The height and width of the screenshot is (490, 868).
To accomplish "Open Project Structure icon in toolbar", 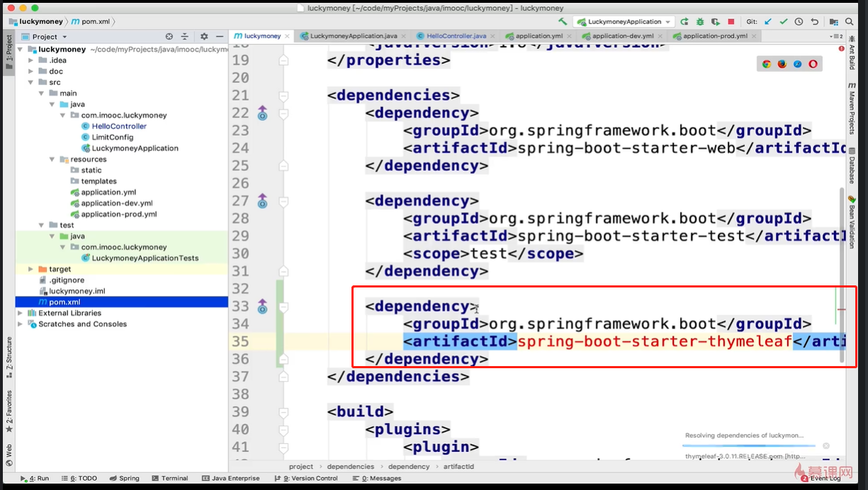I will (x=833, y=22).
